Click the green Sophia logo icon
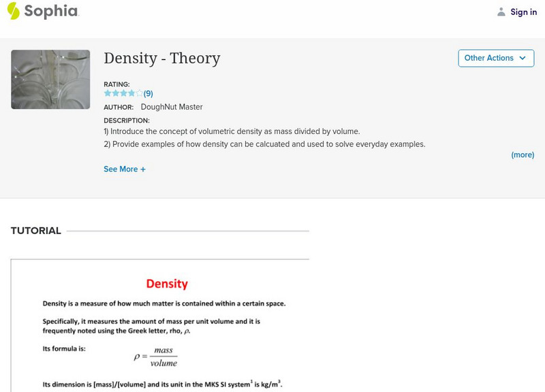 [14, 11]
